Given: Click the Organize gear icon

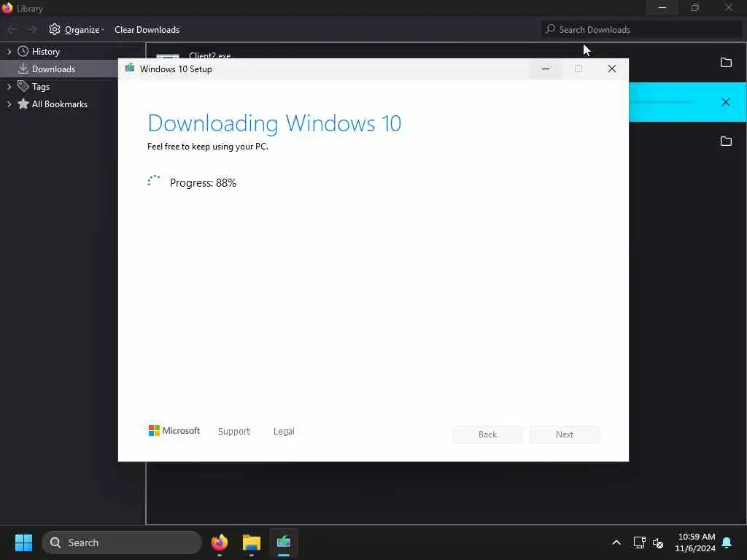Looking at the screenshot, I should [x=55, y=29].
